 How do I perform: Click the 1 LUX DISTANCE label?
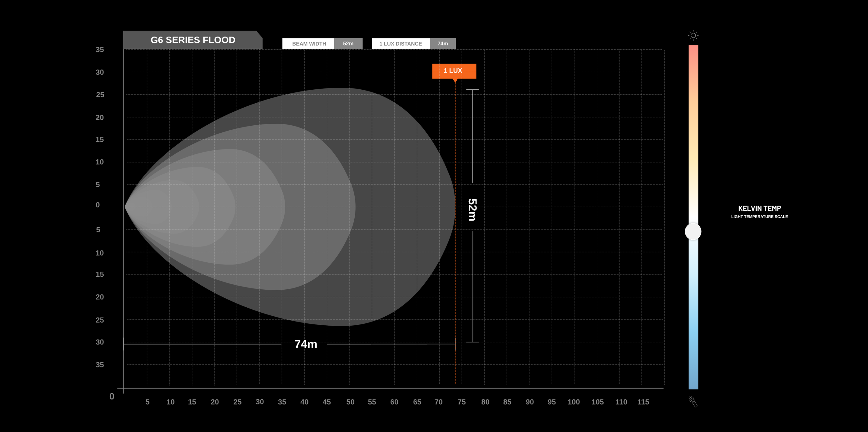point(400,43)
